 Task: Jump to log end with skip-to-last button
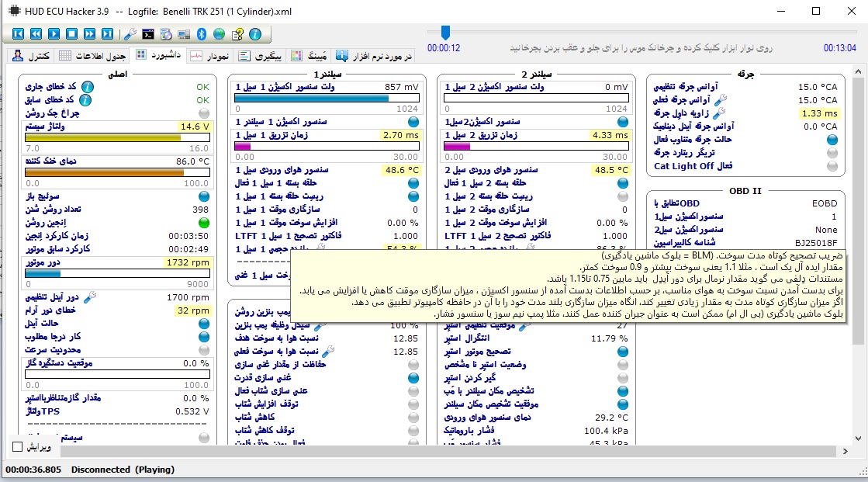107,34
